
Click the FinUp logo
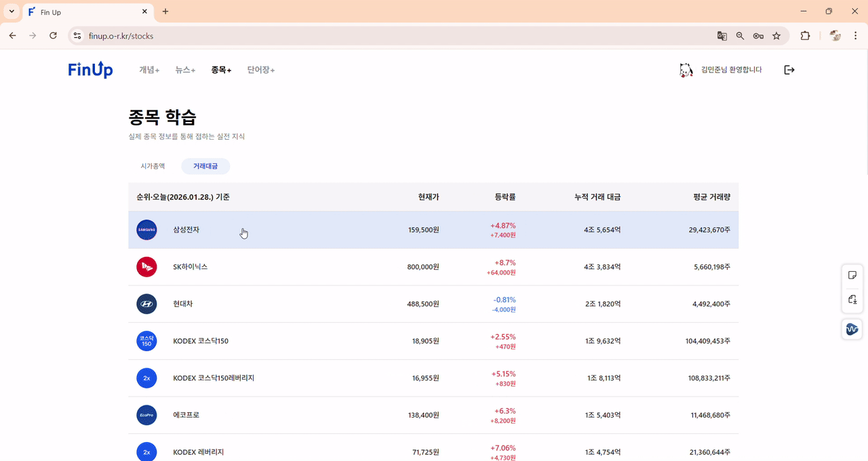click(90, 69)
